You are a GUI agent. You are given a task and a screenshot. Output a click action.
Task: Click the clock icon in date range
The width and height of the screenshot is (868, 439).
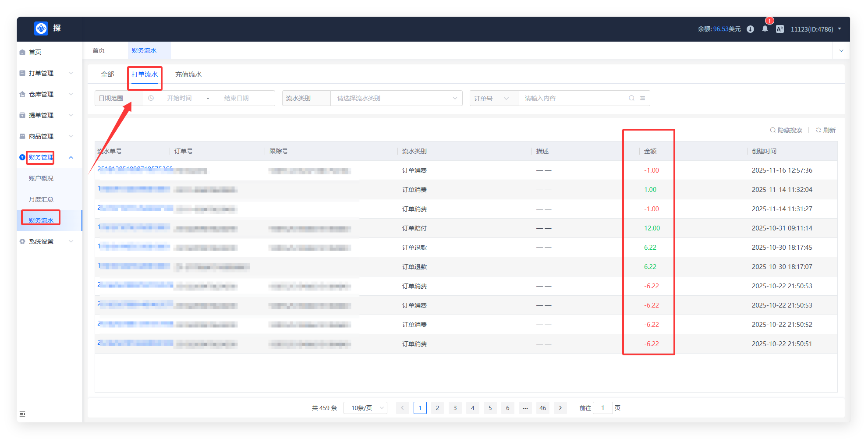tap(151, 98)
